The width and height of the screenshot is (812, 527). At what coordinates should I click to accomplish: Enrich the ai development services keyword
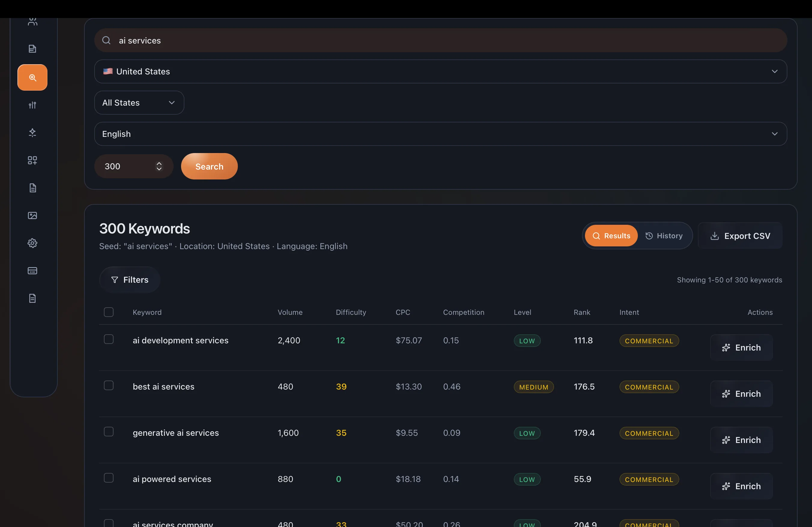point(741,348)
